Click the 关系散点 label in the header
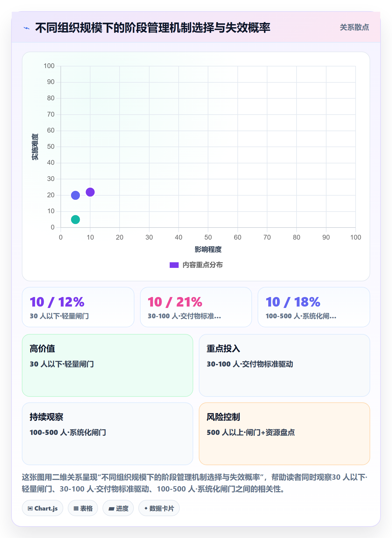Screen dimensions: 392x538 click(354, 27)
